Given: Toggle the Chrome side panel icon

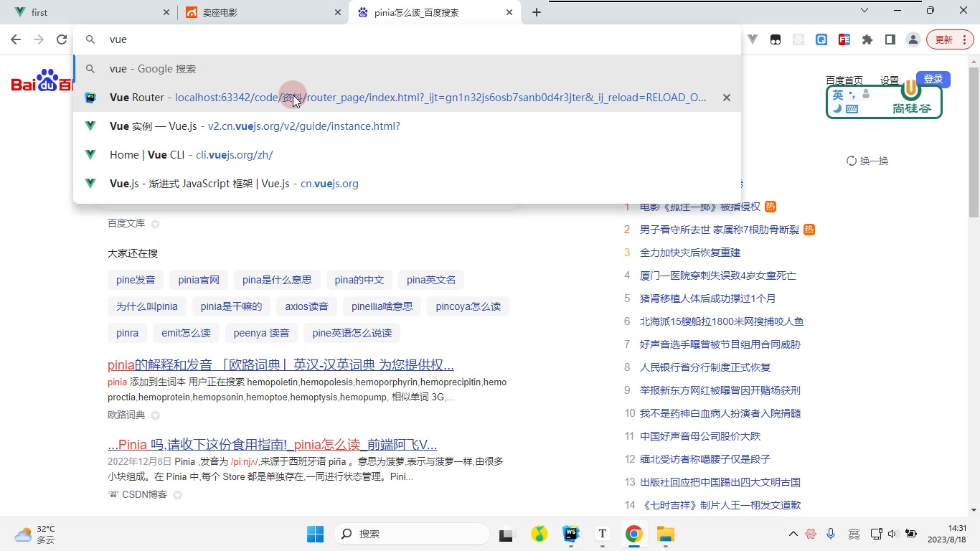Looking at the screenshot, I should pos(890,39).
